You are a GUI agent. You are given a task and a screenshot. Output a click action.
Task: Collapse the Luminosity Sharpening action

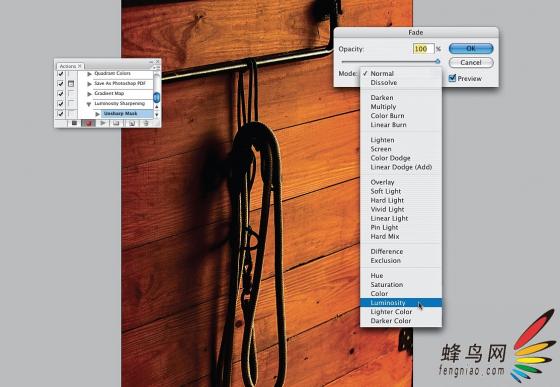(x=89, y=104)
